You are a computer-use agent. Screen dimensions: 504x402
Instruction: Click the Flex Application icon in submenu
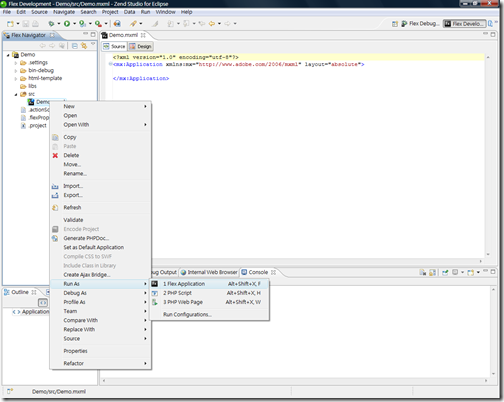pyautogui.click(x=155, y=284)
